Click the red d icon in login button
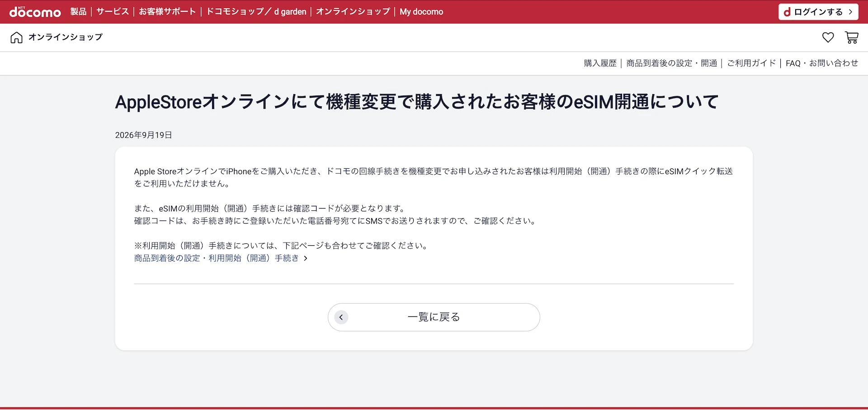Image resolution: width=868 pixels, height=410 pixels. click(x=787, y=12)
